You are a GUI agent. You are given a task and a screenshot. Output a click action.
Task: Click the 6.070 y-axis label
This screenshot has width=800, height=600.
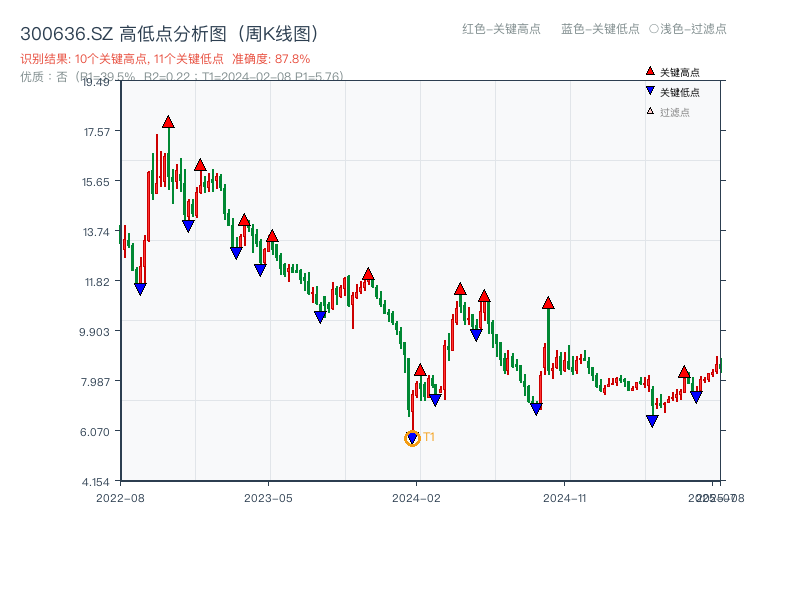[x=102, y=431]
